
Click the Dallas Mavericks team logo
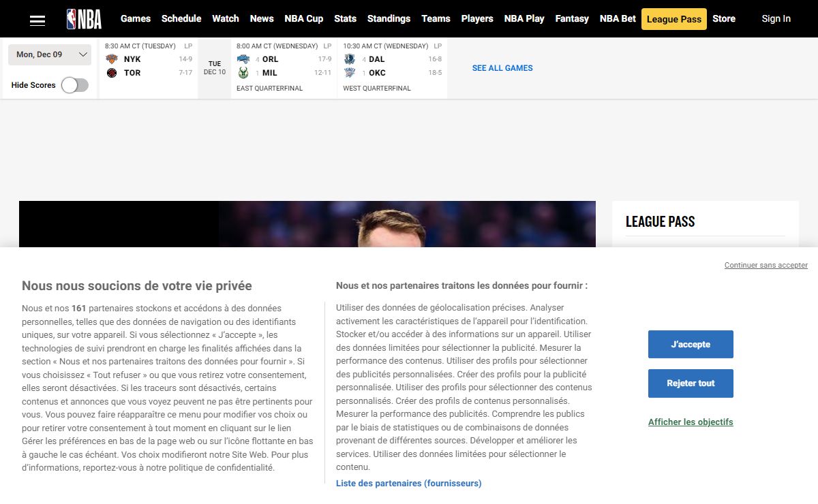pyautogui.click(x=350, y=59)
